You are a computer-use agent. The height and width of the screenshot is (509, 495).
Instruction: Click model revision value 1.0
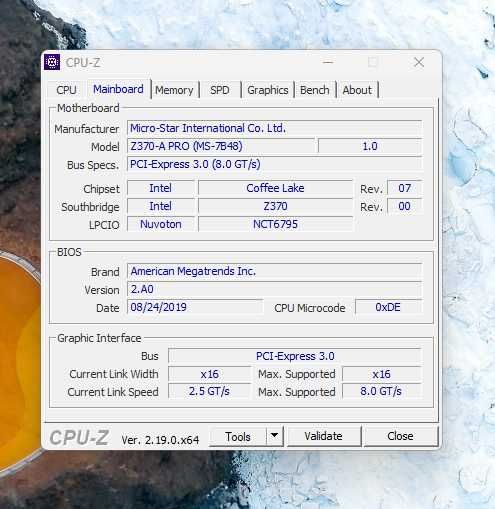pyautogui.click(x=370, y=146)
